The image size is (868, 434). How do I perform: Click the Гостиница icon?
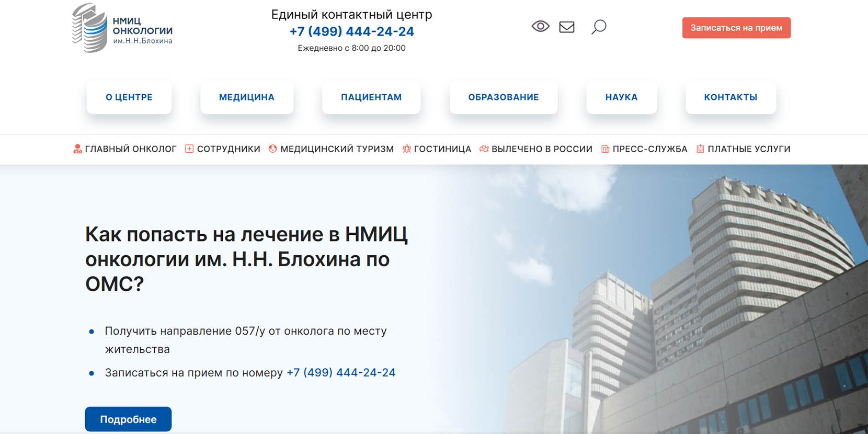(x=406, y=149)
